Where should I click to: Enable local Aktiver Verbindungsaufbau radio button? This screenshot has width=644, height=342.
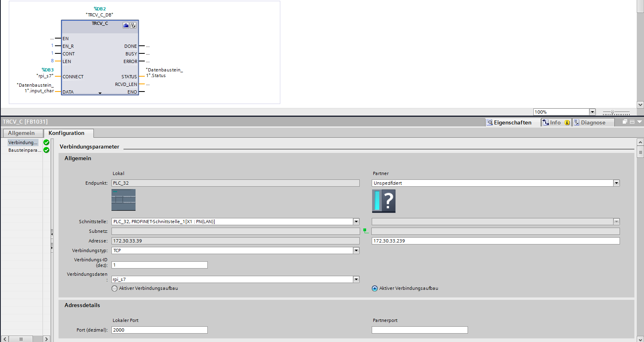(x=115, y=288)
